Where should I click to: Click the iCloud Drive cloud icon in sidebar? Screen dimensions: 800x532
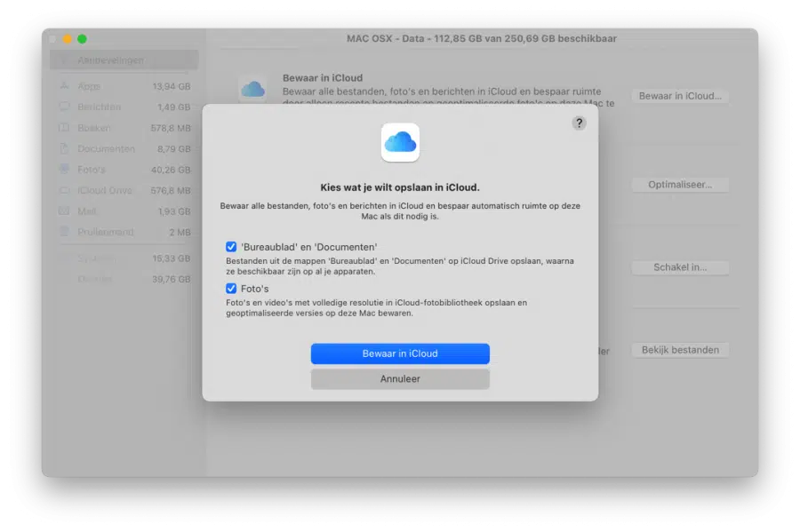click(x=64, y=190)
